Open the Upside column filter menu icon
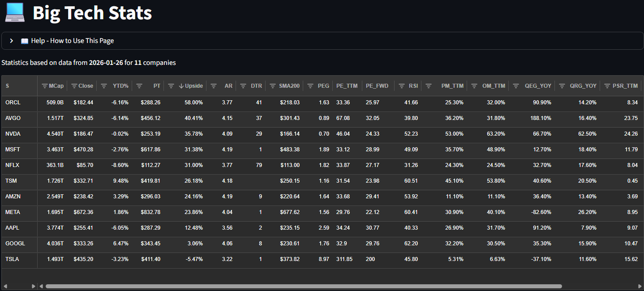The height and width of the screenshot is (291, 644). (171, 86)
